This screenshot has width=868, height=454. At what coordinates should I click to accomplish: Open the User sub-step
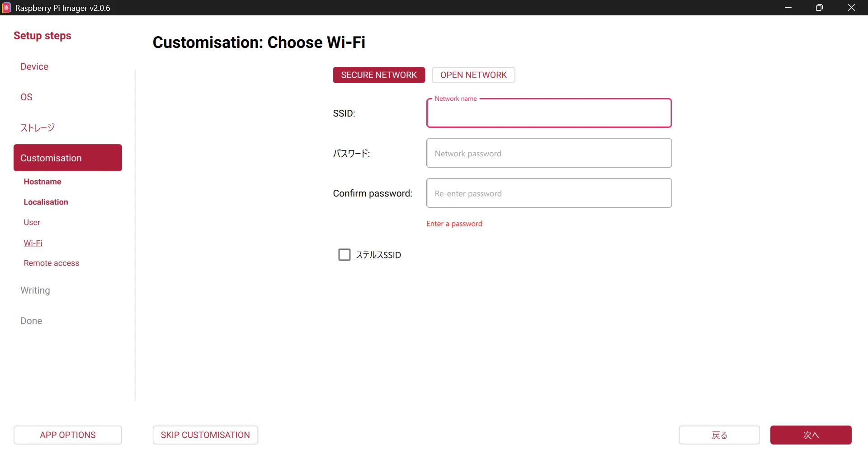click(32, 222)
